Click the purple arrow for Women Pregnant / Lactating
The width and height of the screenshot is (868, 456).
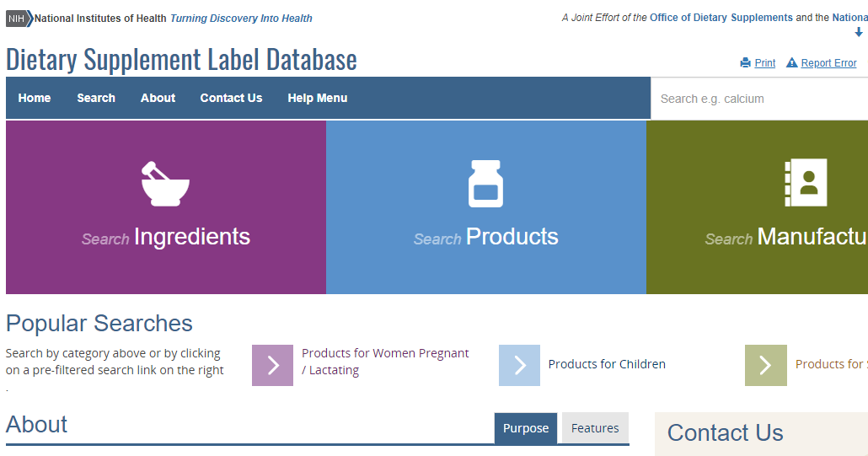[x=272, y=365]
